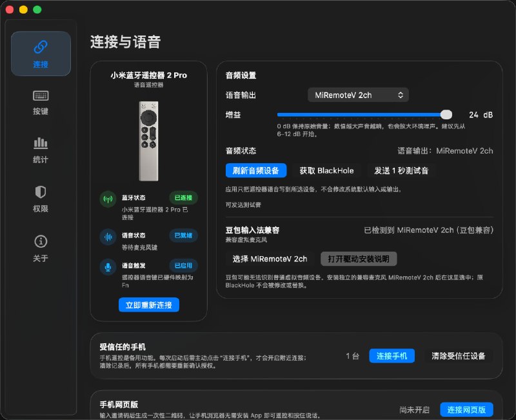Viewport: 516px width, 420px height.
Task: Click the voice trigger microphone icon
Action: pyautogui.click(x=108, y=267)
